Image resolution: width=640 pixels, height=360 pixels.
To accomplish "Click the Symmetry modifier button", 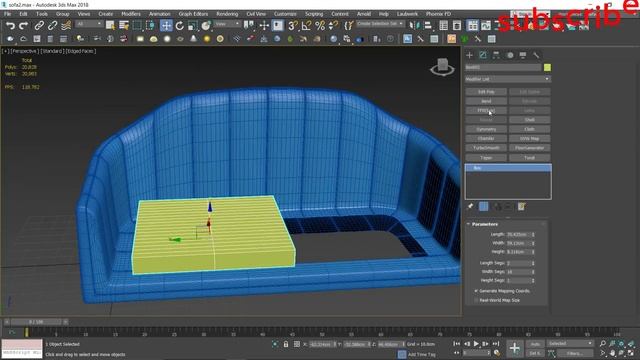I will 486,129.
